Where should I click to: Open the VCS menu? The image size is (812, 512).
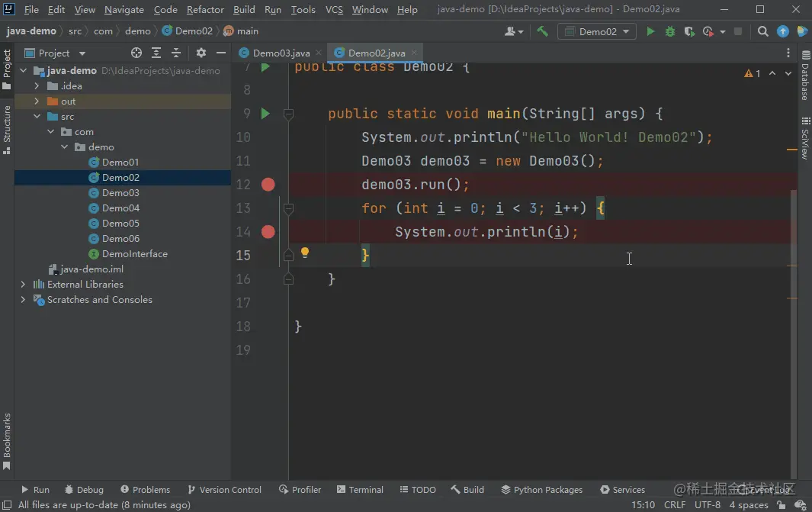click(x=334, y=9)
